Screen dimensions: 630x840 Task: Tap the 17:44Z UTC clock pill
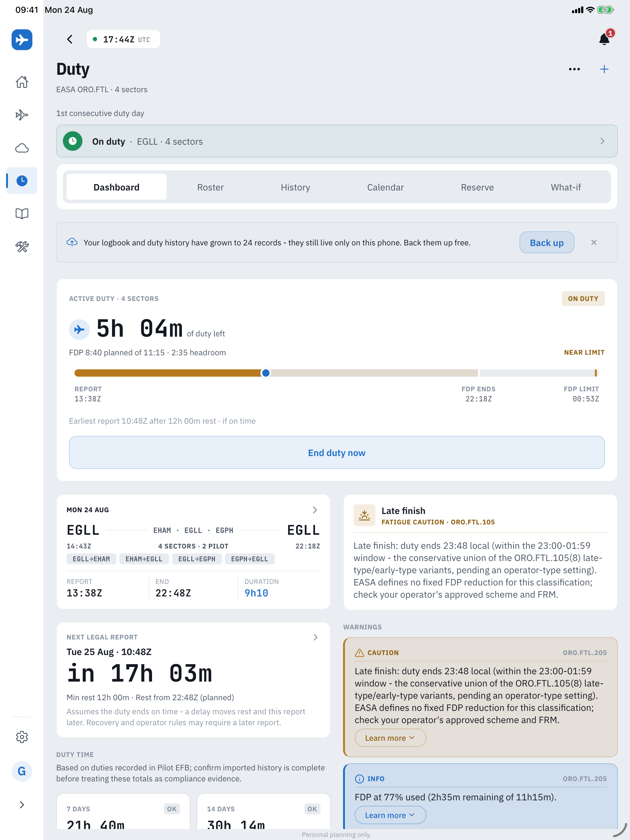[x=123, y=39]
